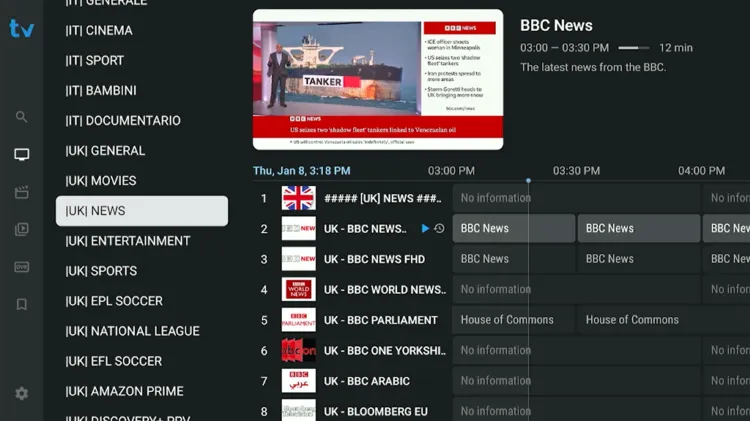Click No information cell for BBC ARABIC
Viewport: 750px width, 421px height.
click(576, 381)
